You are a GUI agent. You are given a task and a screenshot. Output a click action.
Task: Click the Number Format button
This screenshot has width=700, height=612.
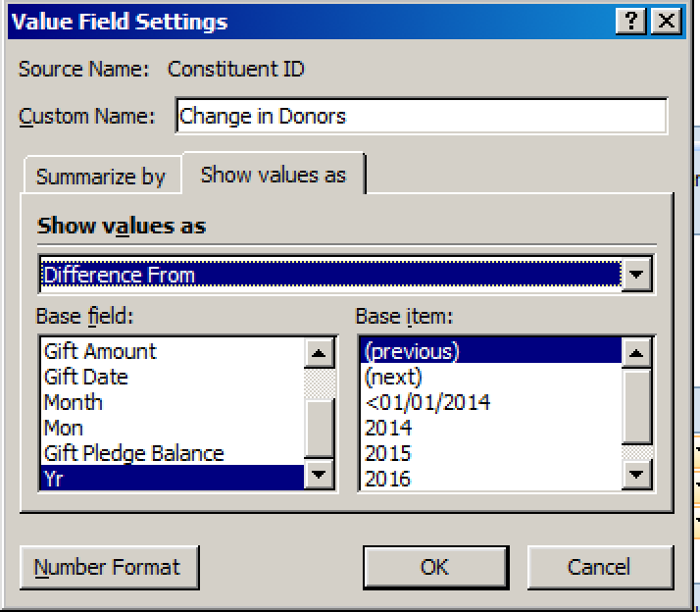click(109, 567)
